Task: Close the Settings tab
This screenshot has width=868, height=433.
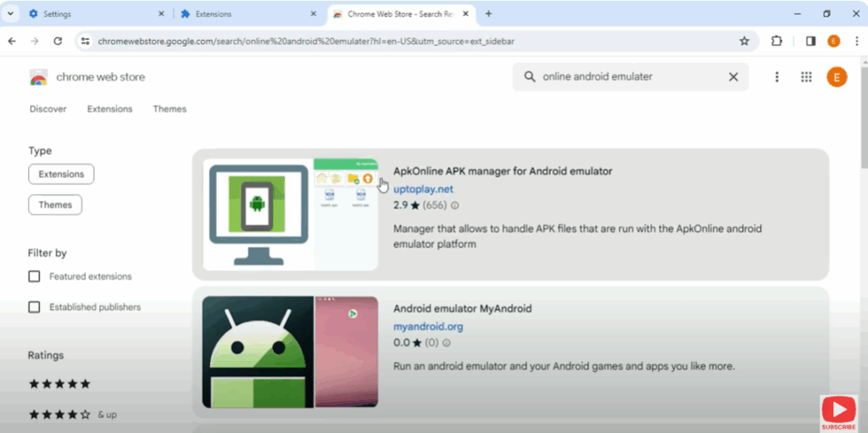Action: (x=161, y=14)
